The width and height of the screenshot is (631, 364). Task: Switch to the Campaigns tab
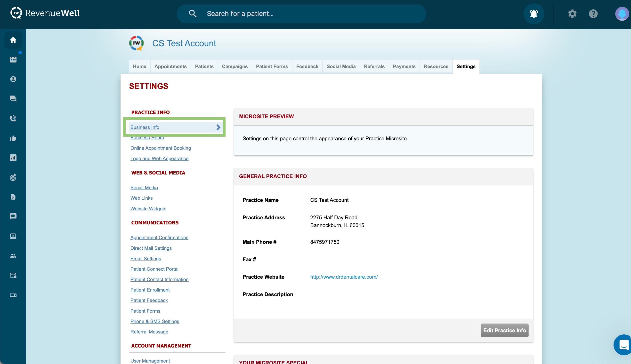coord(235,66)
